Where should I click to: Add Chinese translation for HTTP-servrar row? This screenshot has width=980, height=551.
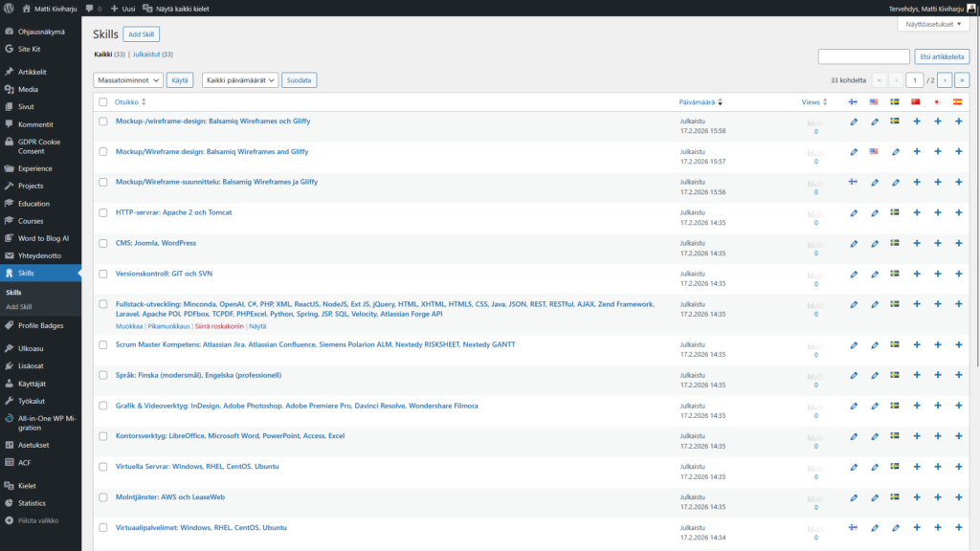coord(916,212)
